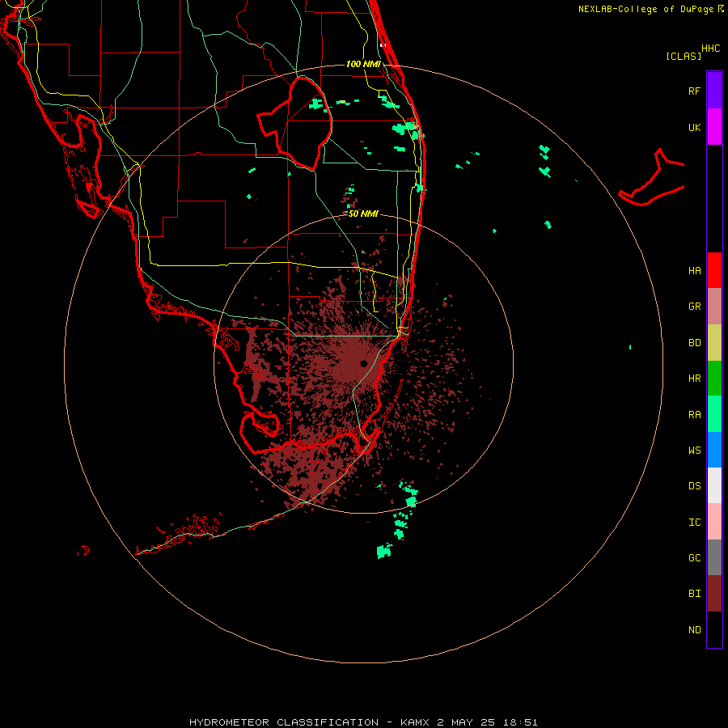728x728 pixels.
Task: Click the WS blue legend swatch
Action: click(x=714, y=450)
